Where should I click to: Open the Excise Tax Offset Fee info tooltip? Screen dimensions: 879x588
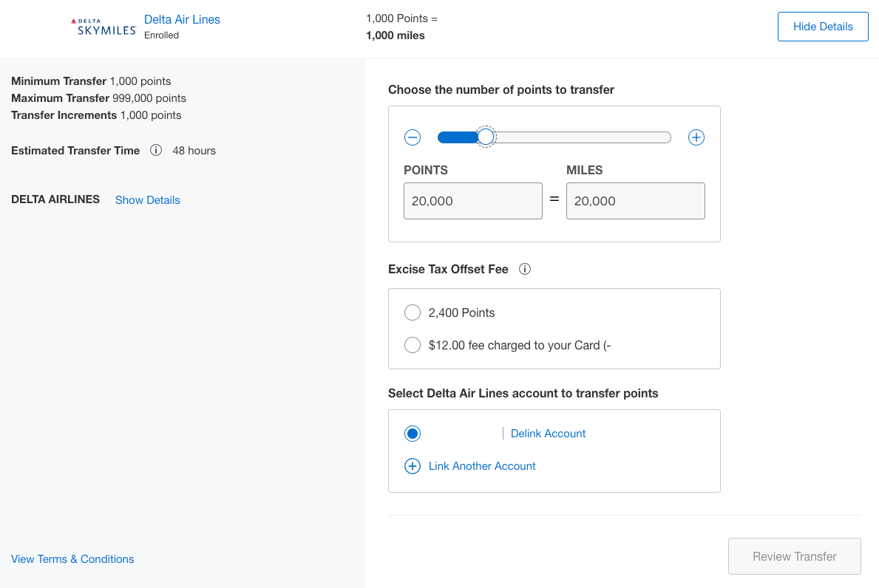pos(525,269)
